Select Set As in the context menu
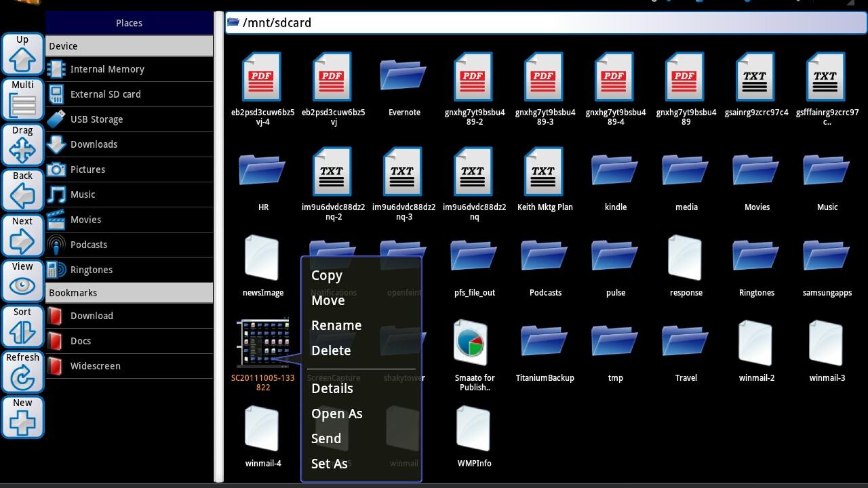Viewport: 868px width, 488px height. (329, 464)
